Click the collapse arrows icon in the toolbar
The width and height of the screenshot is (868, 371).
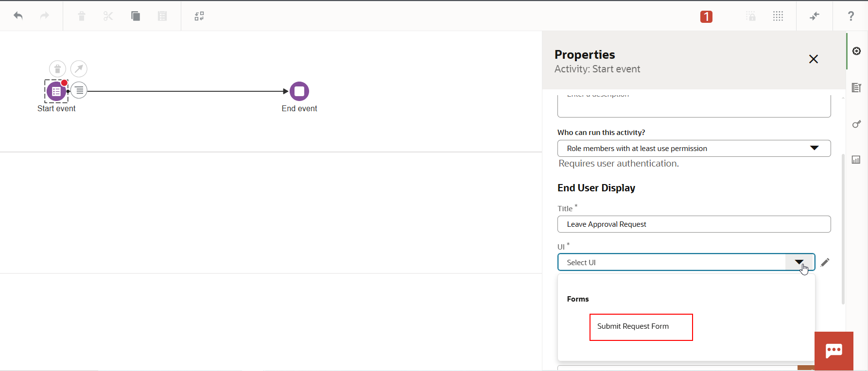(815, 16)
